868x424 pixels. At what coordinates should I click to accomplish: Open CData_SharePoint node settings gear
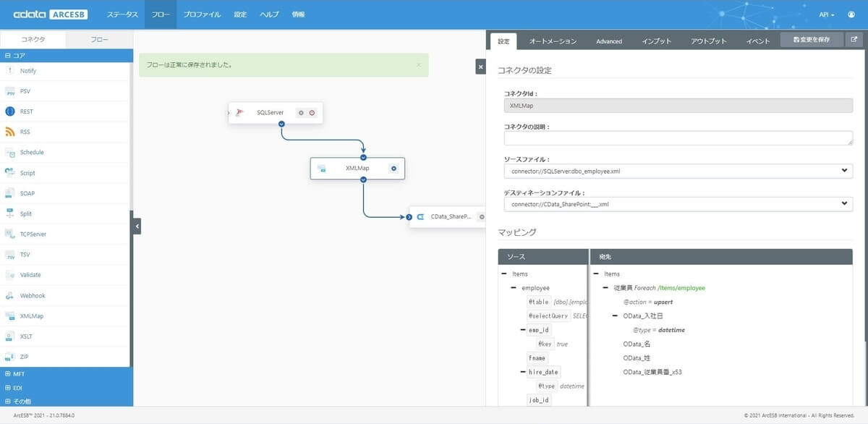[x=480, y=216]
